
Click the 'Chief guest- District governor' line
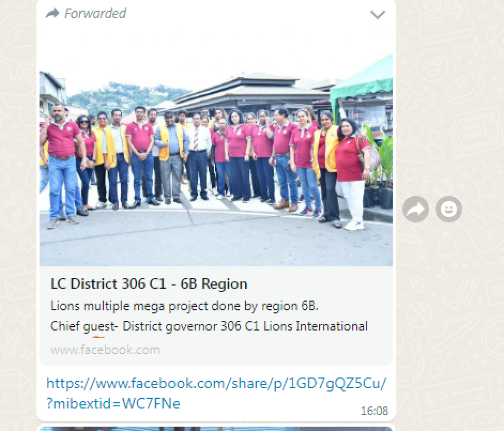[x=209, y=326]
